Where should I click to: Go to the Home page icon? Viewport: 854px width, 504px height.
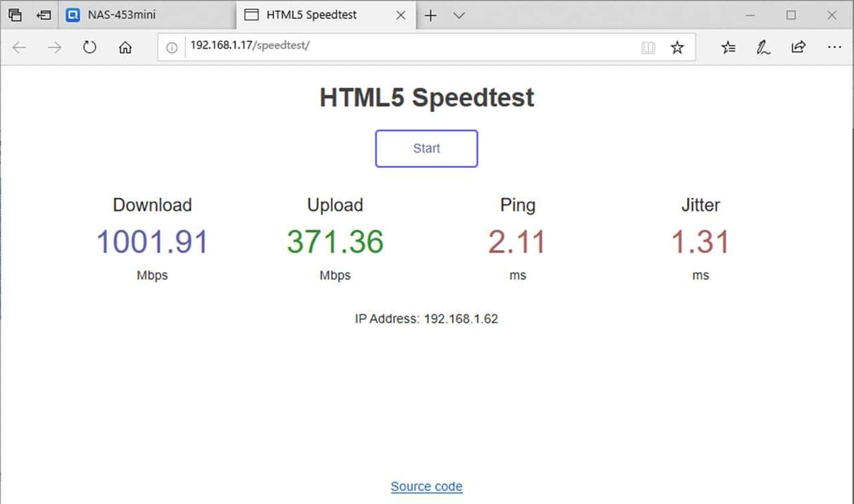[x=125, y=47]
